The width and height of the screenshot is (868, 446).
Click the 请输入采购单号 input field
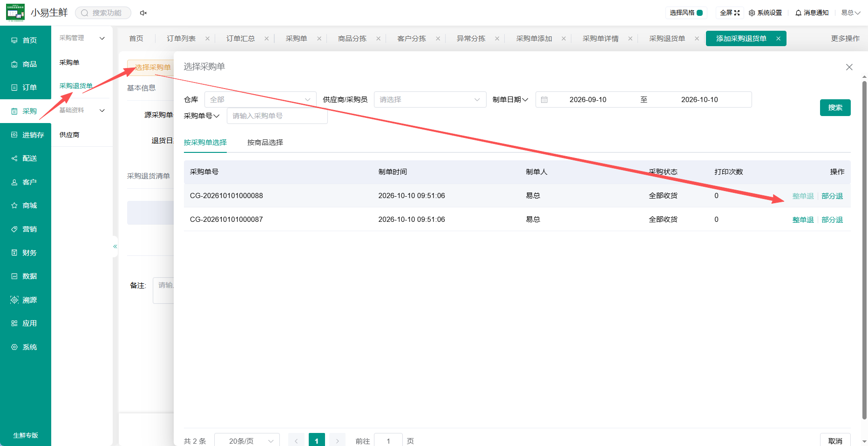[x=277, y=116]
